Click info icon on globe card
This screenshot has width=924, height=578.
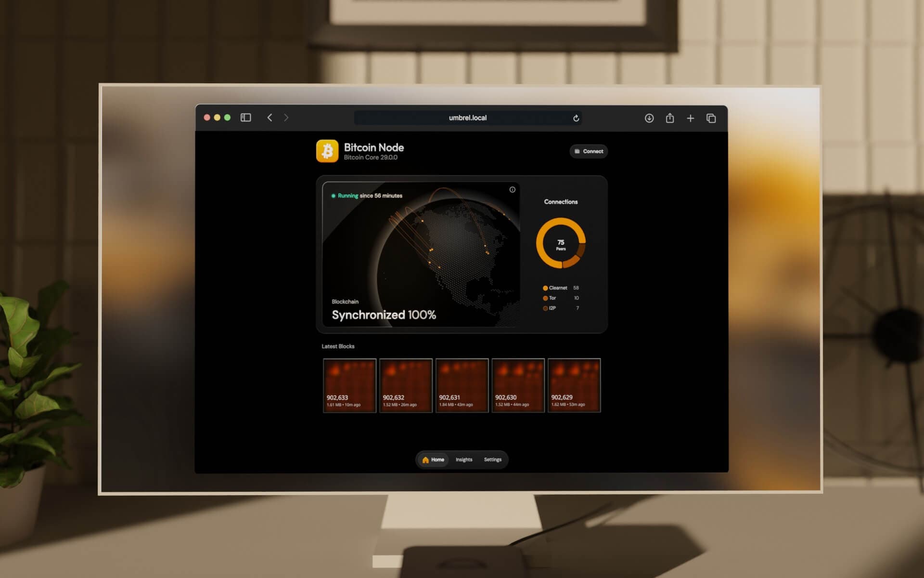point(513,190)
